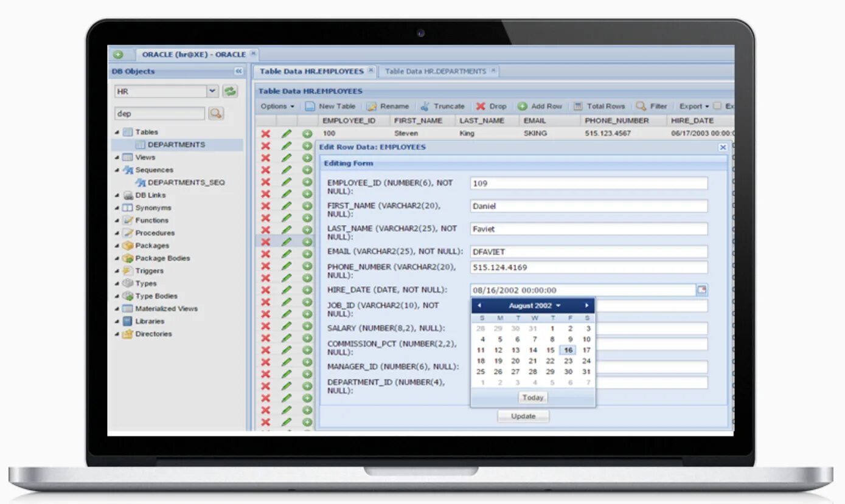
Task: Pick day 16 in the calendar
Action: (x=568, y=350)
